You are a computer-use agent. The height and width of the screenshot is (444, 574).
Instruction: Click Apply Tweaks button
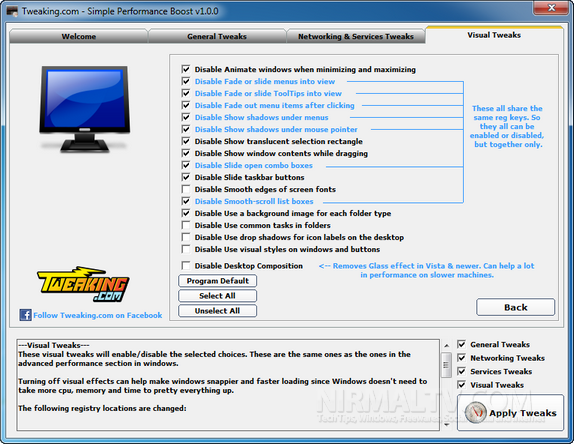tap(510, 413)
